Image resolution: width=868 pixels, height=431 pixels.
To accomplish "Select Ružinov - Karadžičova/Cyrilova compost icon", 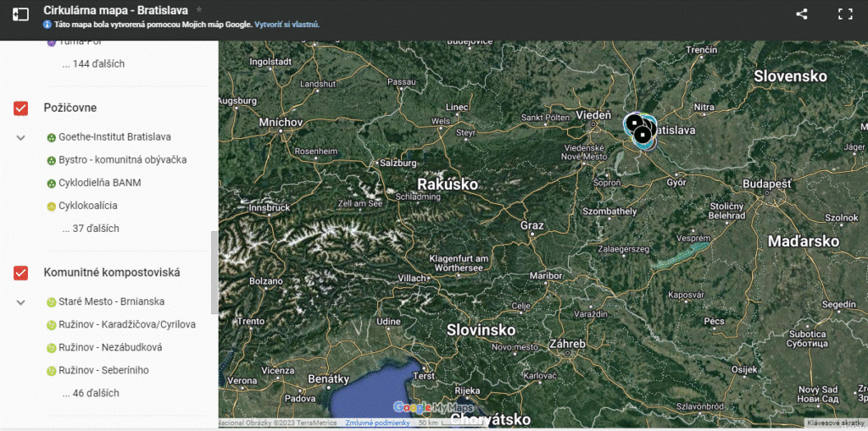I will (51, 325).
